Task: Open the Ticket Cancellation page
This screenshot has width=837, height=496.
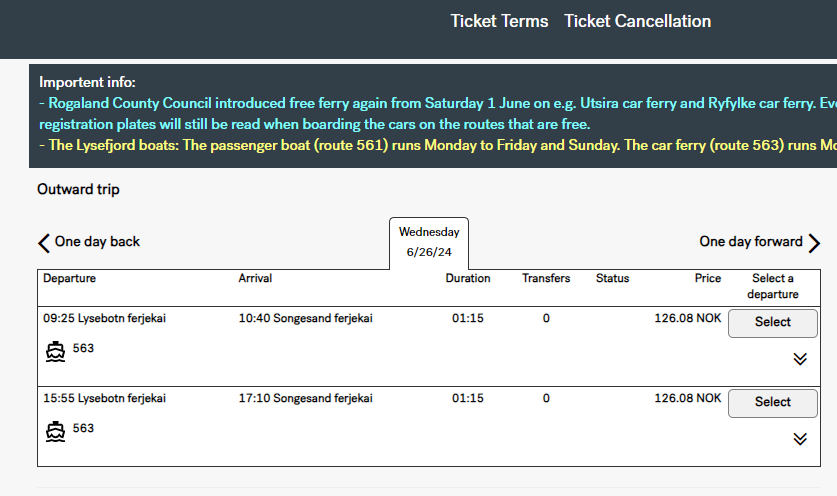Action: tap(637, 21)
